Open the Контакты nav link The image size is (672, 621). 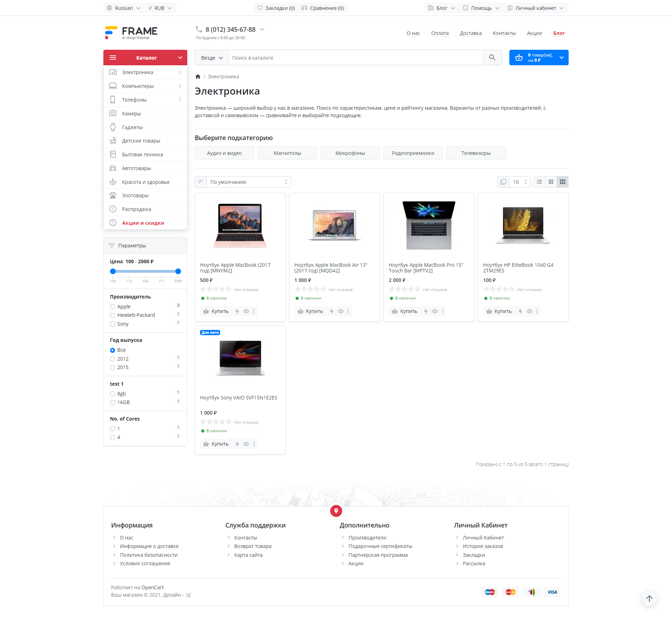click(x=504, y=33)
